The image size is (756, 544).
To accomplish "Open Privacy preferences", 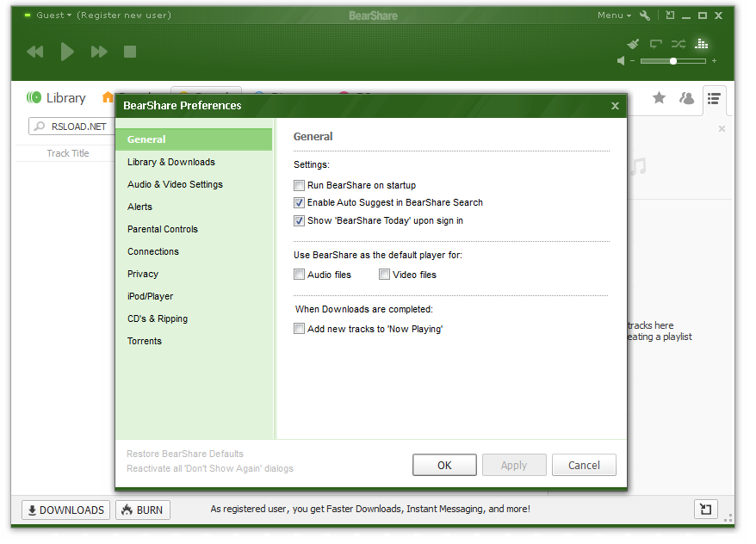I will (x=143, y=274).
